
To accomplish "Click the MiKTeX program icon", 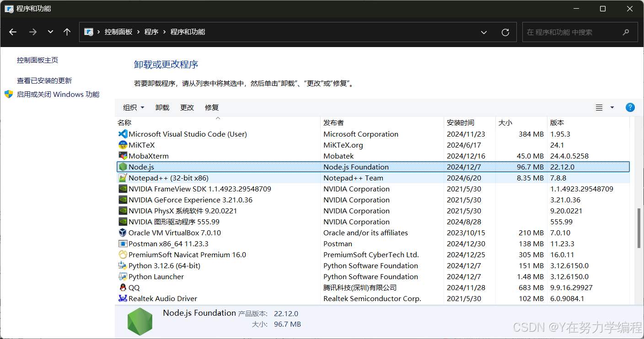I will 123,145.
